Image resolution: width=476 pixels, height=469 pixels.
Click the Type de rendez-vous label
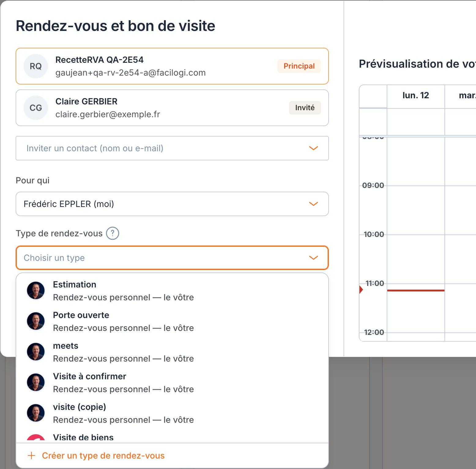[59, 233]
